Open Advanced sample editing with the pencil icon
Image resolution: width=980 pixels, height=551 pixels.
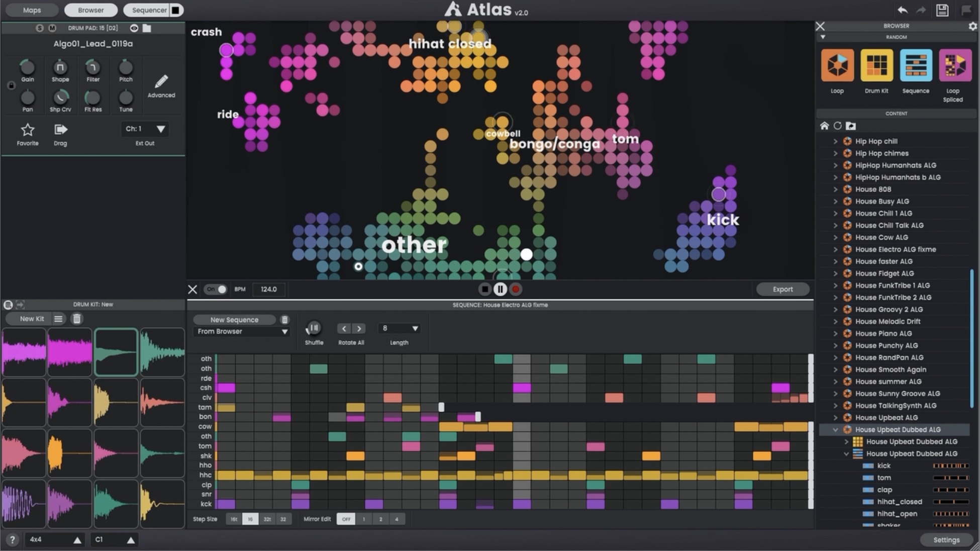[161, 82]
